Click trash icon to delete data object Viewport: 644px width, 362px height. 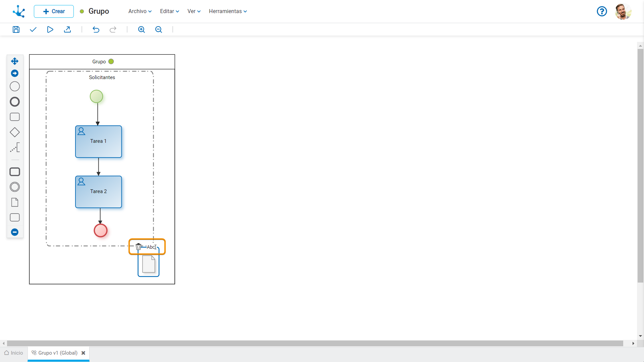(138, 247)
